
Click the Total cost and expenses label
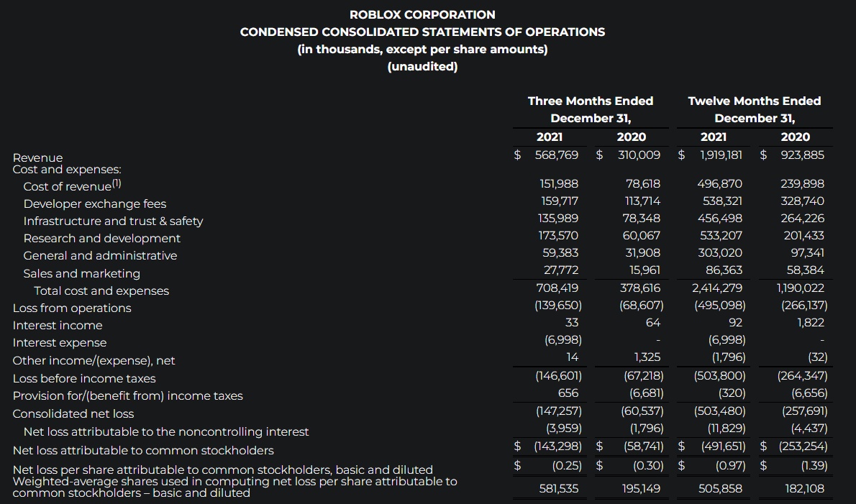[101, 290]
